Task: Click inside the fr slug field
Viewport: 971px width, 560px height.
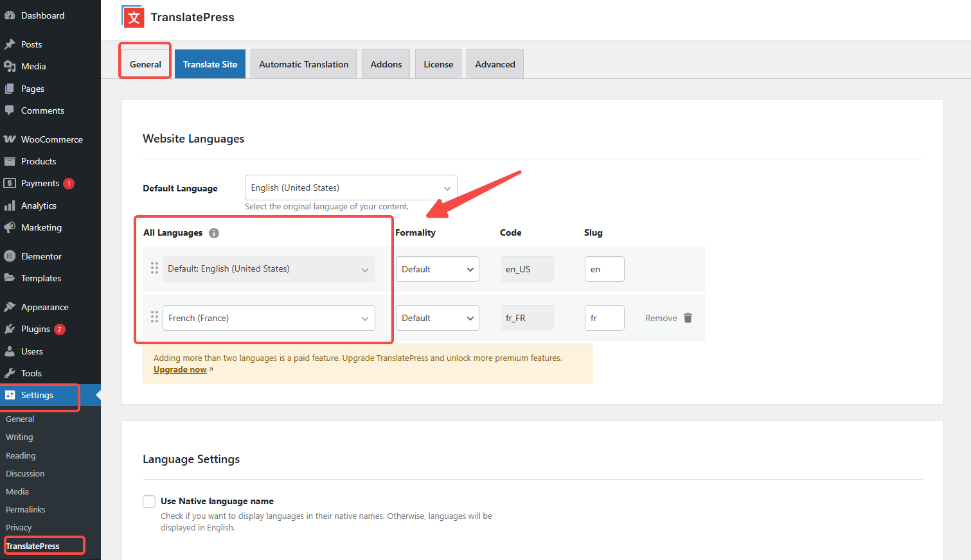Action: coord(604,317)
